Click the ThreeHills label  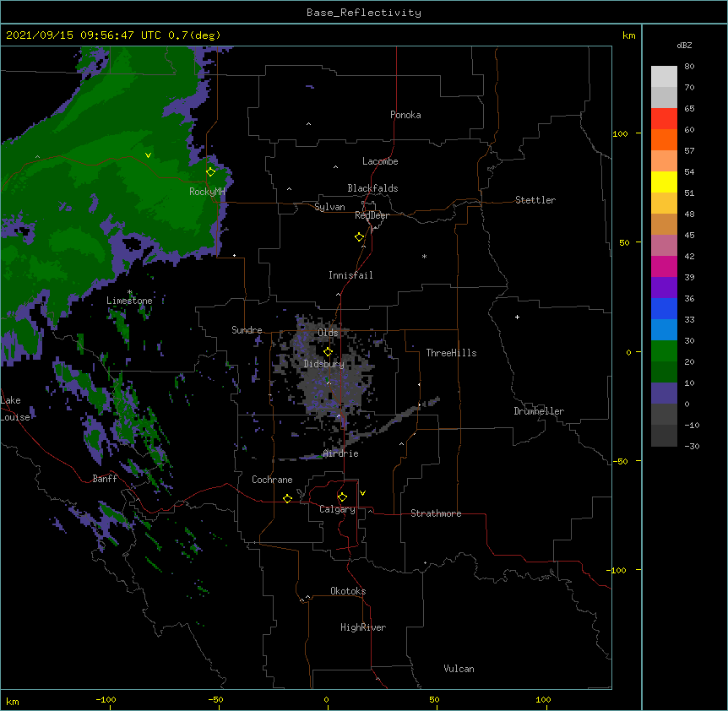[x=451, y=353]
